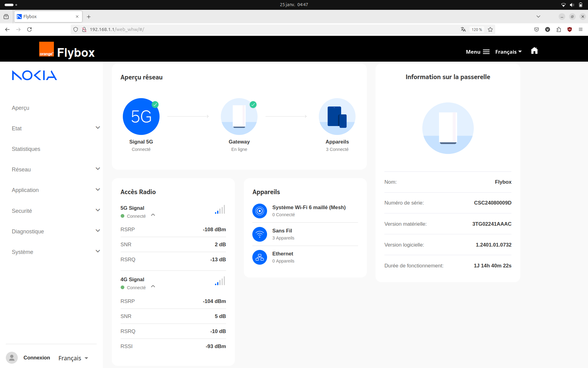Click the 120 % zoom level indicator
This screenshot has width=588, height=368.
pos(477,29)
